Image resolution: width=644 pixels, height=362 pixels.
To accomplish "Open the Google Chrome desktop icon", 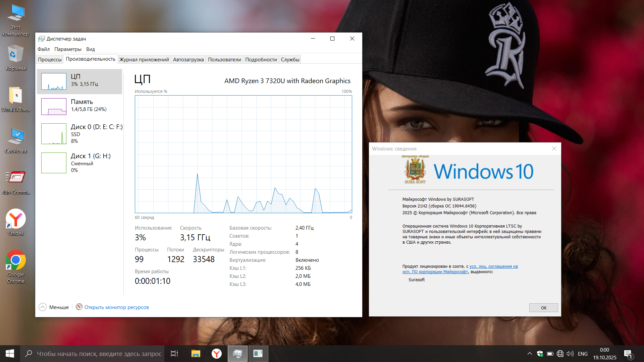I will [x=15, y=261].
